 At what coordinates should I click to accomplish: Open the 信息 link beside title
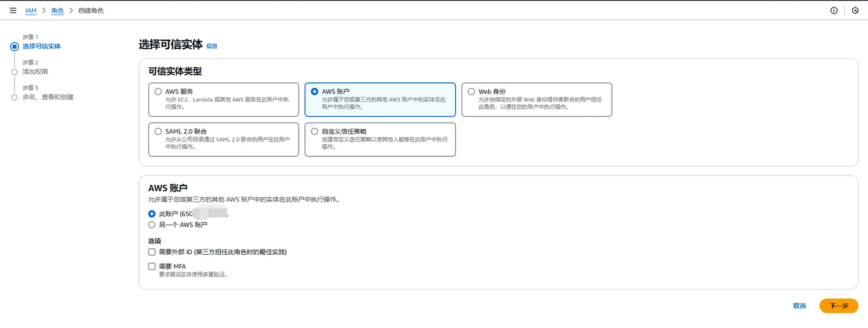point(212,46)
